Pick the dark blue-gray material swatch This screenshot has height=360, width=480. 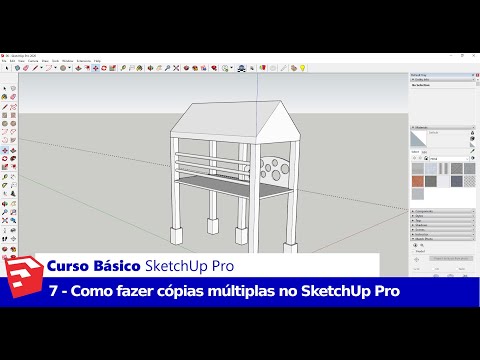click(457, 181)
